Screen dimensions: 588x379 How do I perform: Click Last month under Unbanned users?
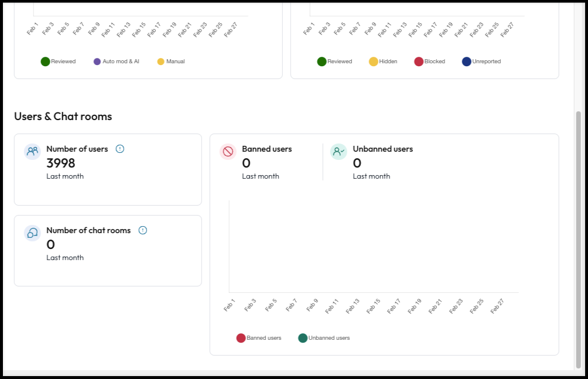(372, 176)
